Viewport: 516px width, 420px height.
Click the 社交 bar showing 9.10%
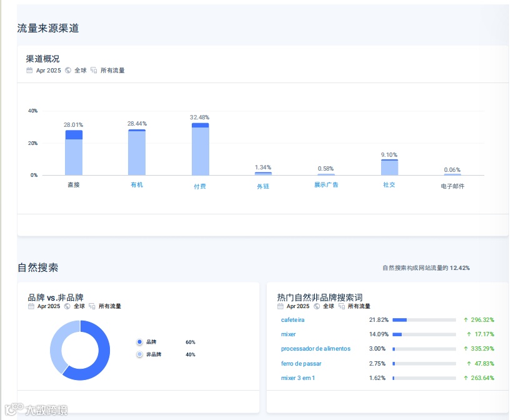pos(389,167)
